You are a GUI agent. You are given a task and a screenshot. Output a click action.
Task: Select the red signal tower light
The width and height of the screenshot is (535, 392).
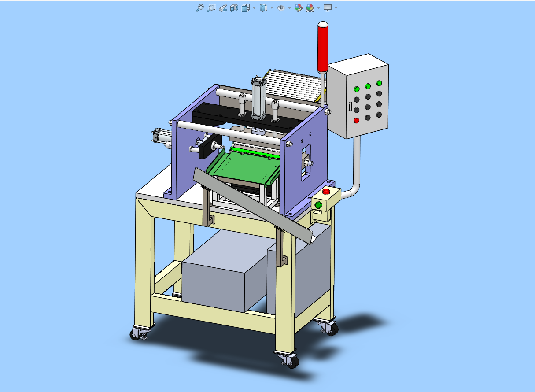[x=323, y=48]
